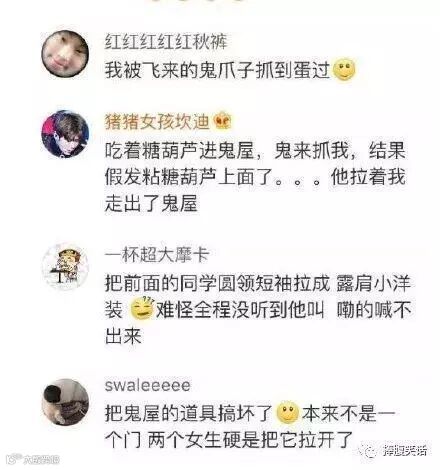Select comment about 把鬼屋的道具搞坏了
Viewport: 440px width, 470px height.
coord(250,426)
